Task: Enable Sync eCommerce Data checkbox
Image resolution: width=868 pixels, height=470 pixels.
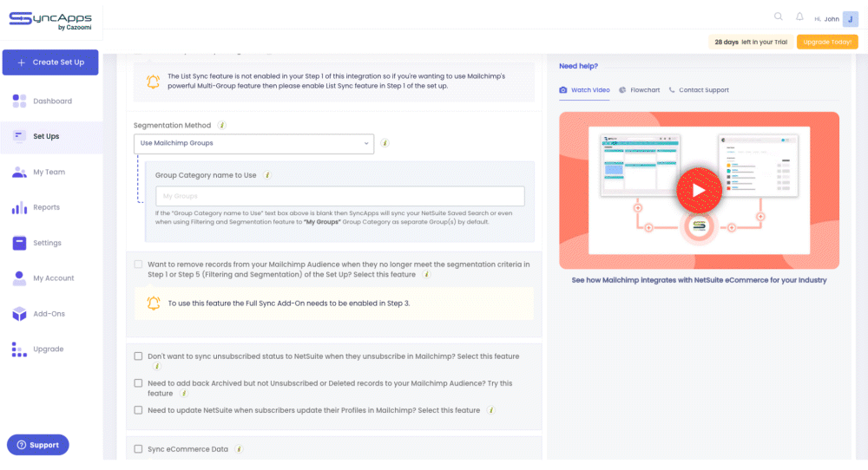Action: click(x=138, y=449)
